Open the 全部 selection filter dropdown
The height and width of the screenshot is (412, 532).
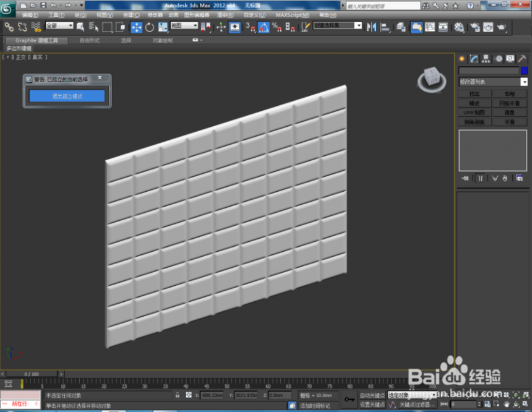[x=59, y=25]
